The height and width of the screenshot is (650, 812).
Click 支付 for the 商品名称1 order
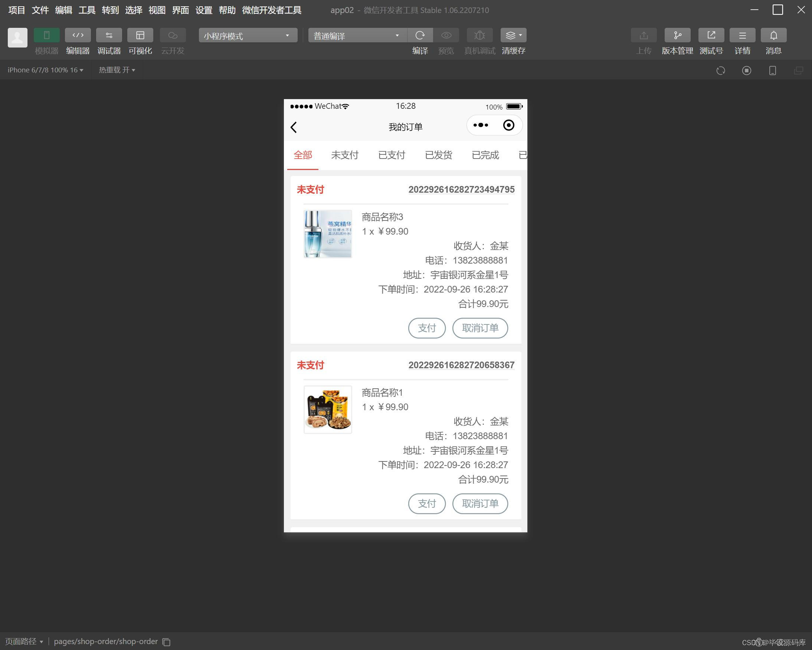click(x=427, y=503)
